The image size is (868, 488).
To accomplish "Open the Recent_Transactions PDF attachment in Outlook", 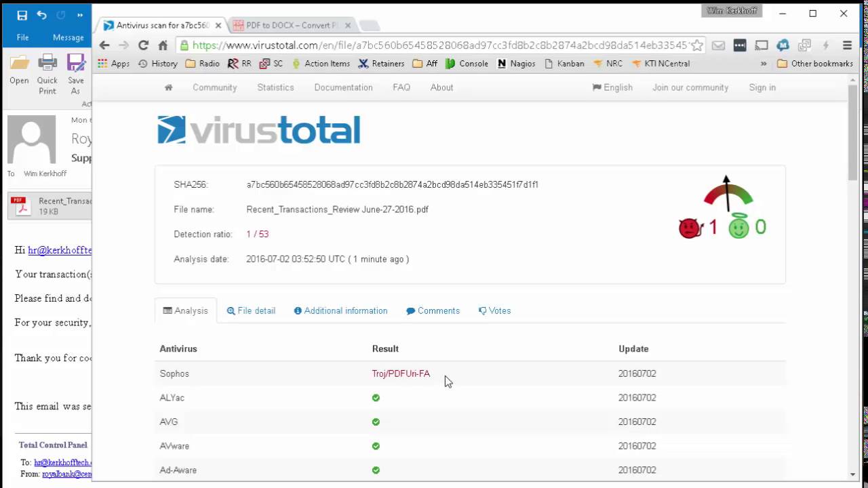I will coord(50,206).
